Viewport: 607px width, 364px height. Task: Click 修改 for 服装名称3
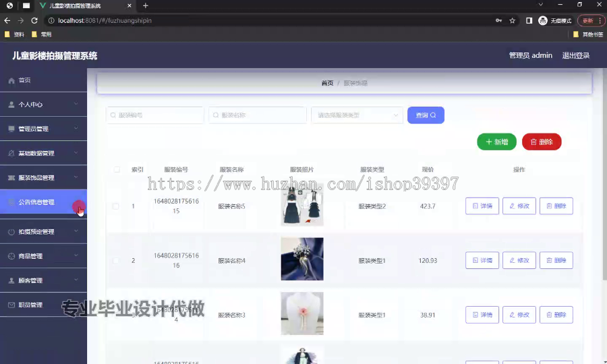519,315
